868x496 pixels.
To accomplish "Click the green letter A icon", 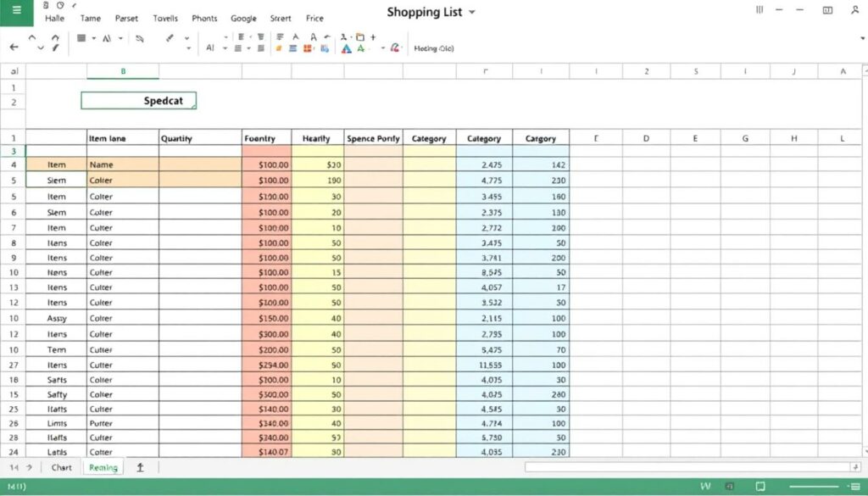I will point(361,48).
